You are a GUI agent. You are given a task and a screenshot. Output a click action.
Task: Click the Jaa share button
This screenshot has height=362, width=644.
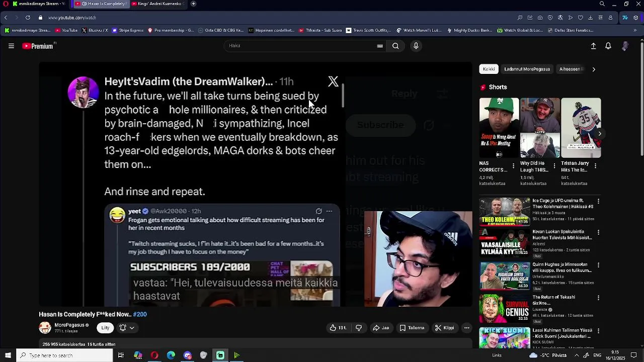coord(381,328)
